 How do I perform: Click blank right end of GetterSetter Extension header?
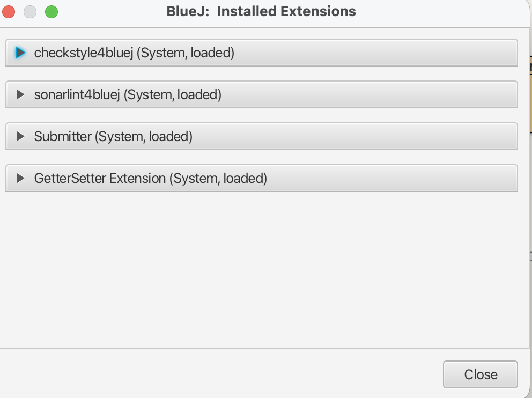pyautogui.click(x=429, y=179)
